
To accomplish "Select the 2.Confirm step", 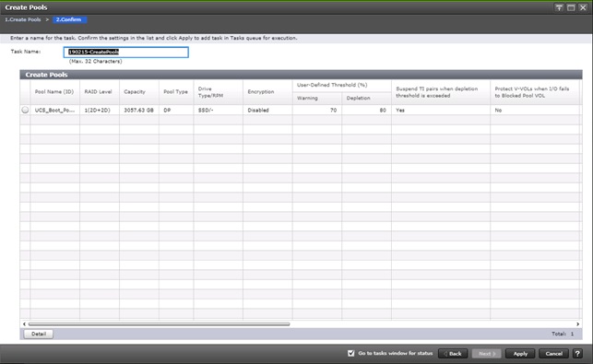I will [69, 19].
